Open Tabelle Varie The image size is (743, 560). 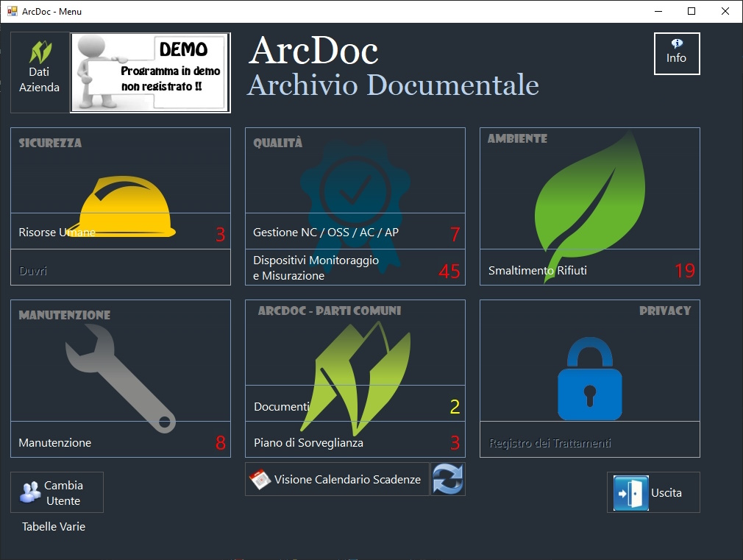coord(54,527)
